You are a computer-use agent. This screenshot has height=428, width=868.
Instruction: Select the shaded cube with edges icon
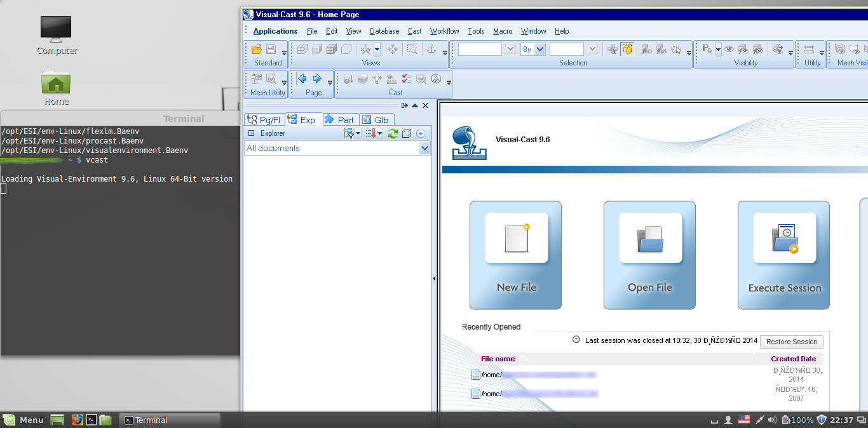point(332,49)
